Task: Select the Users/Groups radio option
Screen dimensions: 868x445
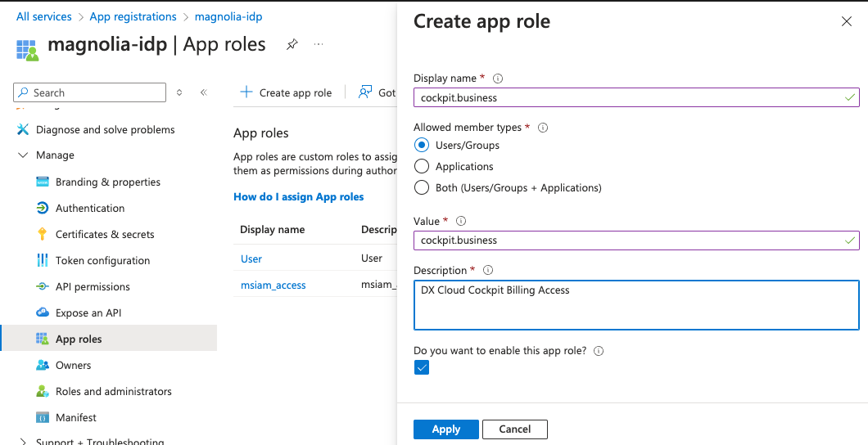Action: click(421, 145)
